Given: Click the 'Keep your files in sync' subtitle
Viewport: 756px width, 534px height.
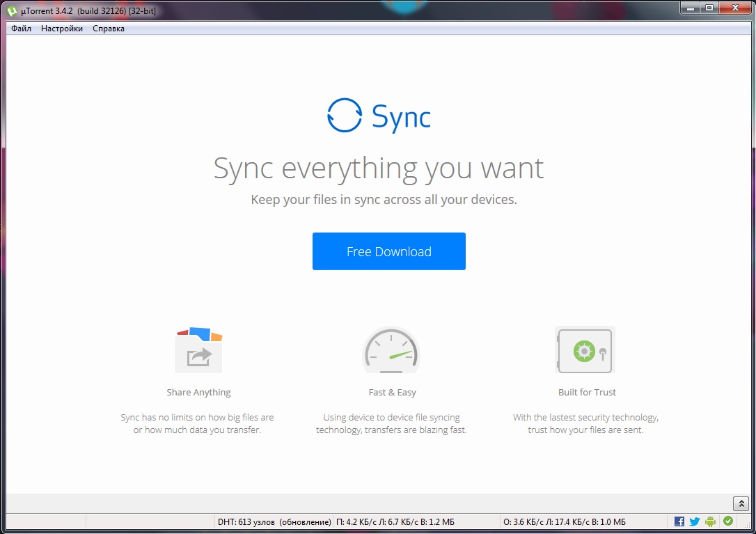Looking at the screenshot, I should 384,200.
